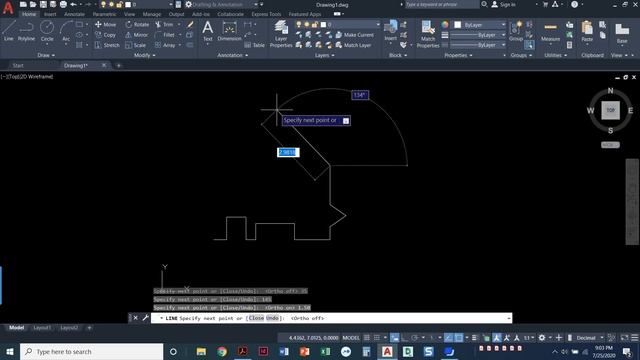Click Sign In
Image resolution: width=640 pixels, height=360 pixels.
click(504, 4)
